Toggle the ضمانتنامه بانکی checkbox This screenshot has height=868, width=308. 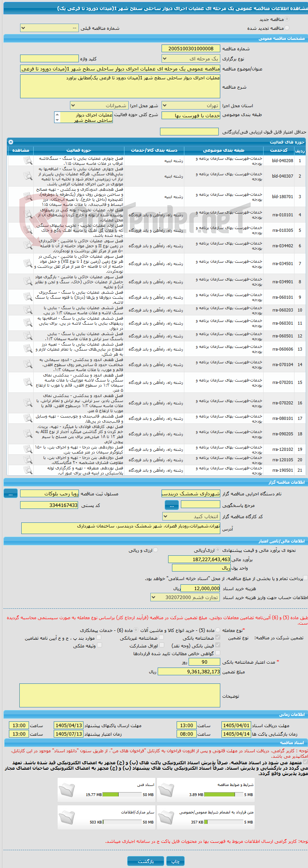(x=218, y=637)
